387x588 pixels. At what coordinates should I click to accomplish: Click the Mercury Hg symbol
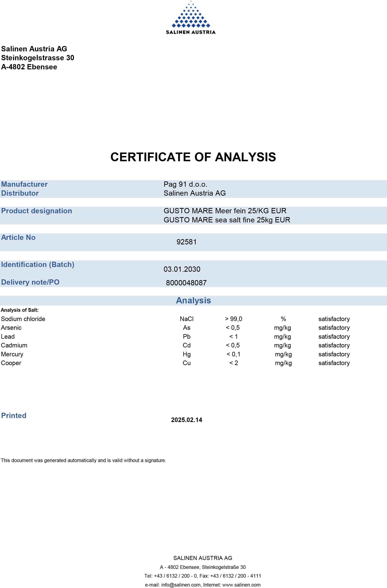(187, 354)
